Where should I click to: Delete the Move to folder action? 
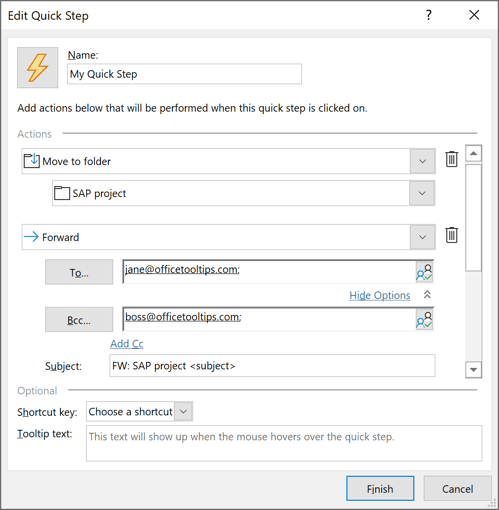(x=452, y=159)
